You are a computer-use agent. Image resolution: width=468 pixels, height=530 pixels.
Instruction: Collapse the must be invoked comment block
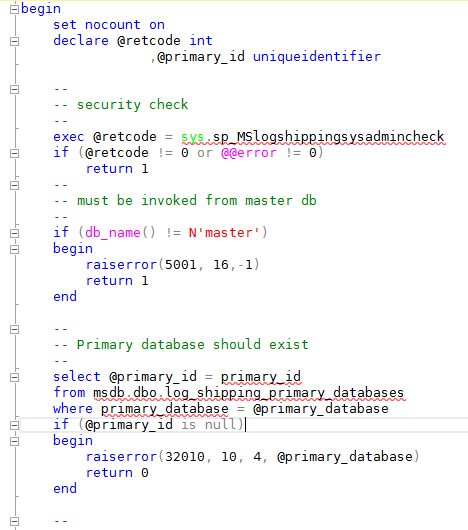pos(14,186)
